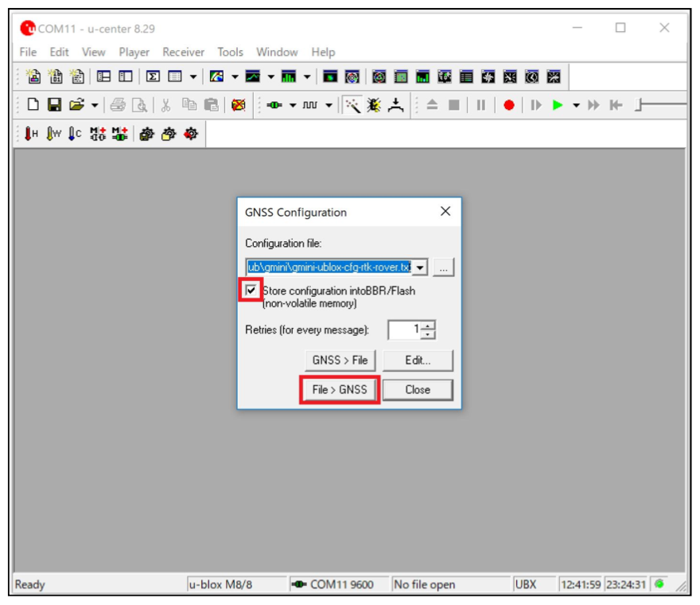The height and width of the screenshot is (605, 700).
Task: Click the green Play button
Action: pyautogui.click(x=557, y=105)
